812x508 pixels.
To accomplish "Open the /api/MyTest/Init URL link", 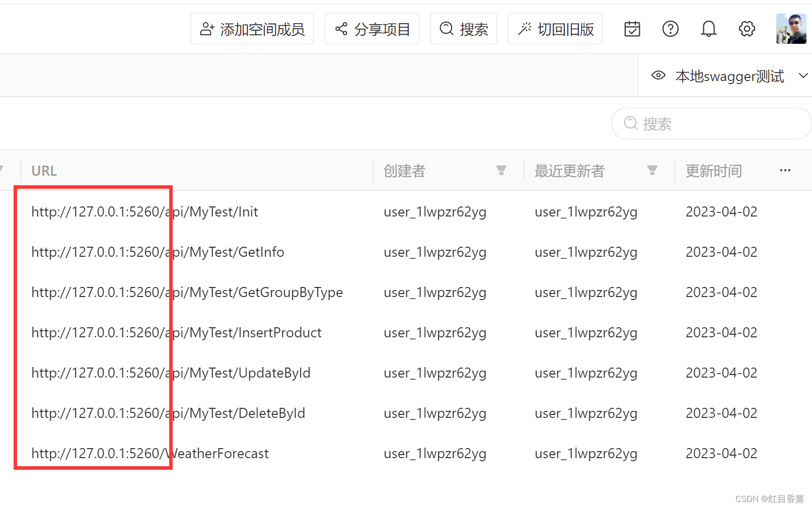I will (144, 211).
